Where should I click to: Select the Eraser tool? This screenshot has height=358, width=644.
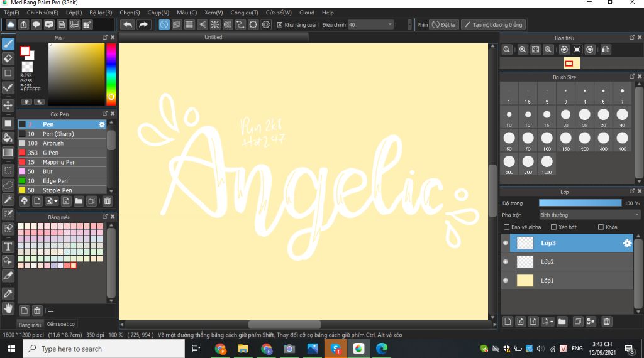(8, 58)
